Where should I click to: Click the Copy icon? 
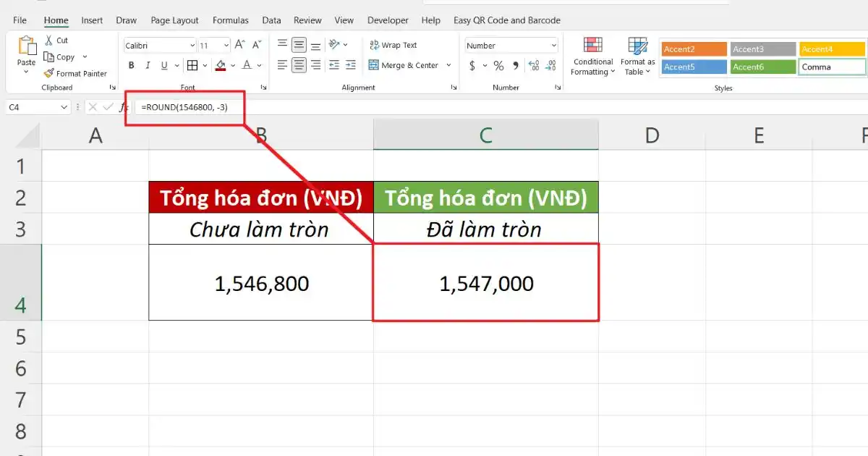[48, 56]
